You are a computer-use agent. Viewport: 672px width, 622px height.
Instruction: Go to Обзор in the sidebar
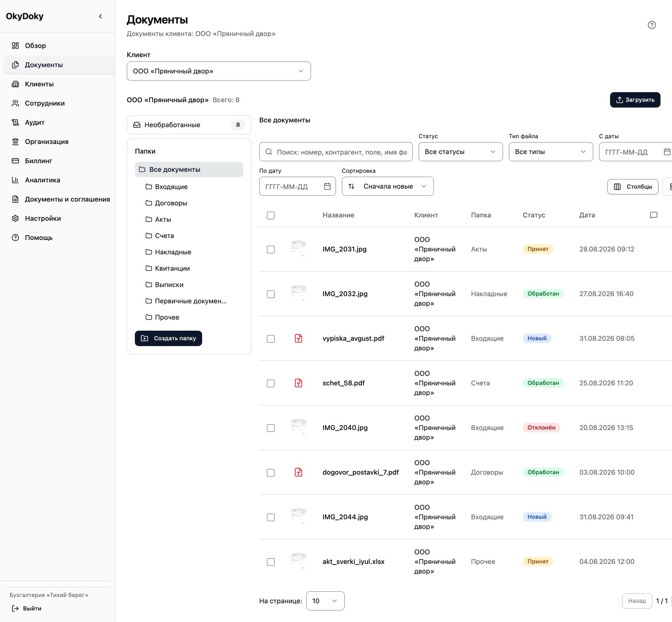click(59, 46)
